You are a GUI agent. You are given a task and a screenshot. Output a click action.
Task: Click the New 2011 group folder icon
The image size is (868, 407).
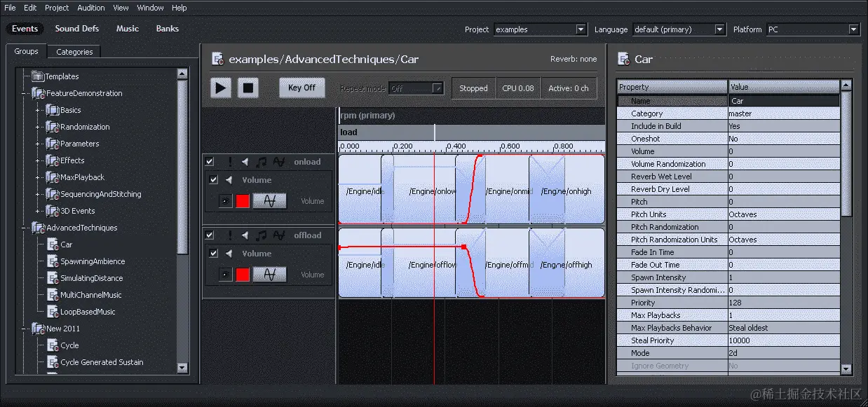click(38, 329)
